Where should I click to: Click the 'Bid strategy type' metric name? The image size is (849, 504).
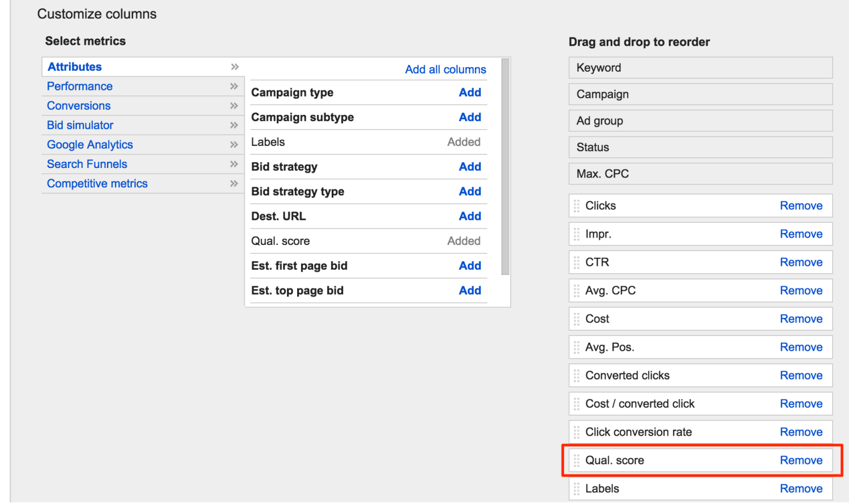click(298, 192)
